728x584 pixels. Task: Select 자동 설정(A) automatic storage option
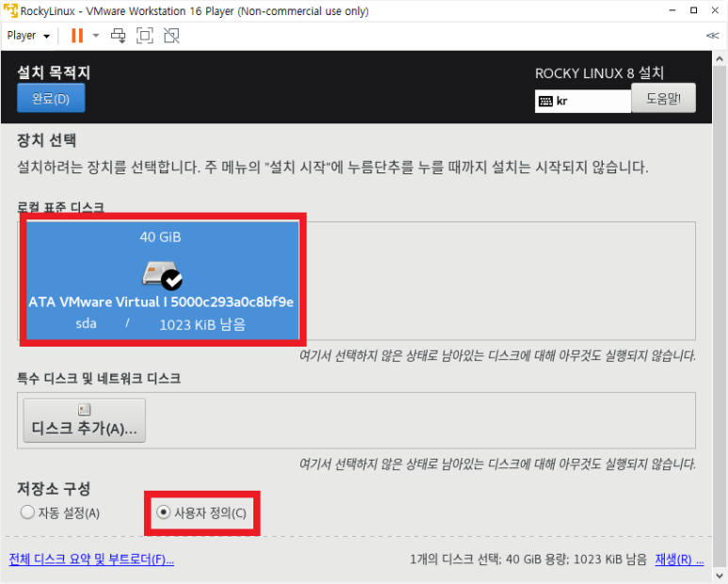[x=60, y=513]
